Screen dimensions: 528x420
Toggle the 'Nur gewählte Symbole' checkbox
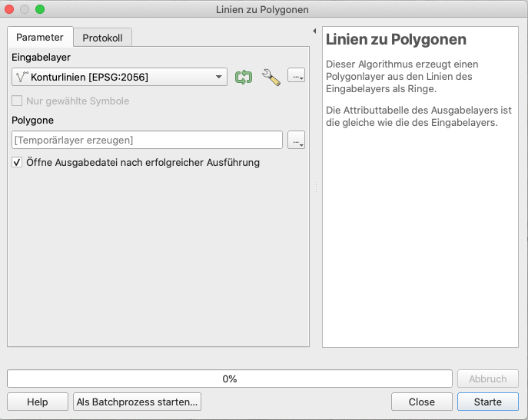point(18,101)
